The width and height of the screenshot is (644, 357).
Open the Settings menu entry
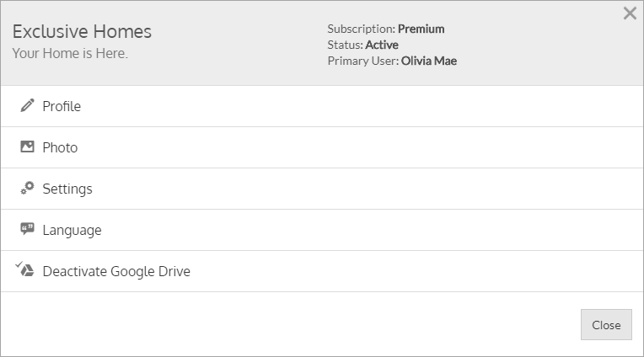click(67, 189)
